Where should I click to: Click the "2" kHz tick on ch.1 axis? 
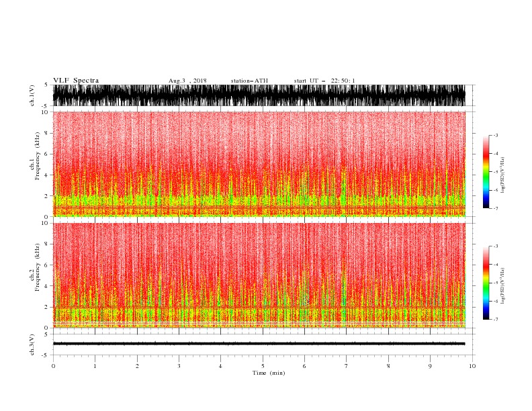46,196
